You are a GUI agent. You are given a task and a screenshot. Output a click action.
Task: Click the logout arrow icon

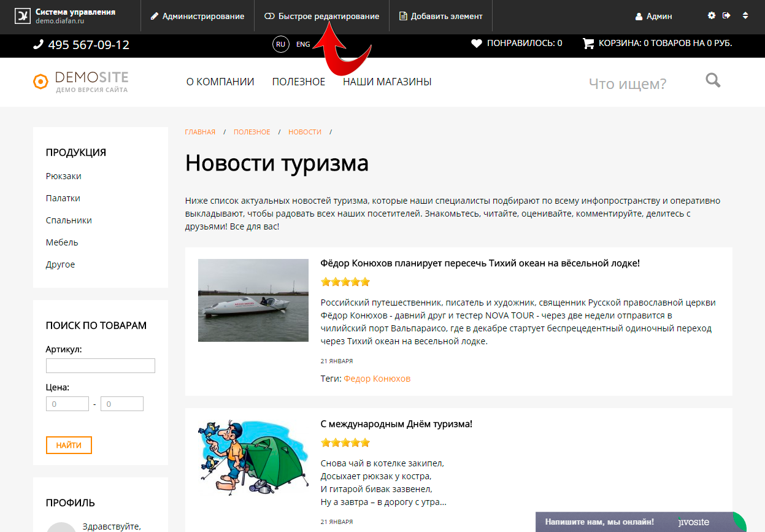(727, 16)
